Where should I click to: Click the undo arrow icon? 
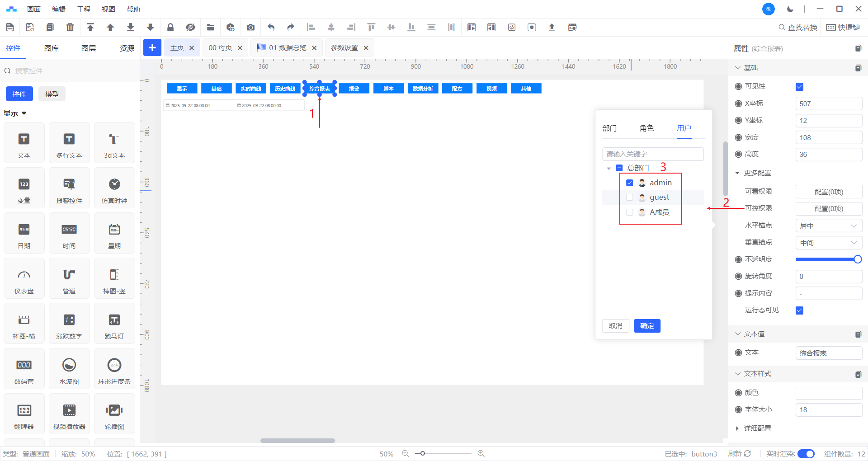[x=271, y=28]
